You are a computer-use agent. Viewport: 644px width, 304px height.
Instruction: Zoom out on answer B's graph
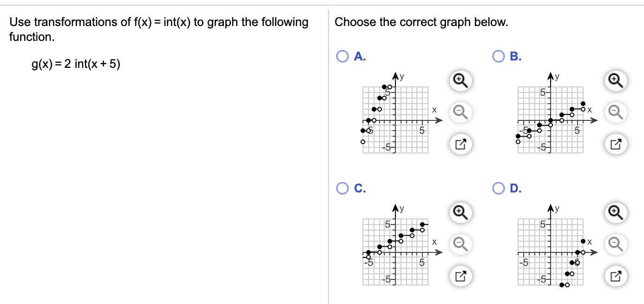pos(615,112)
